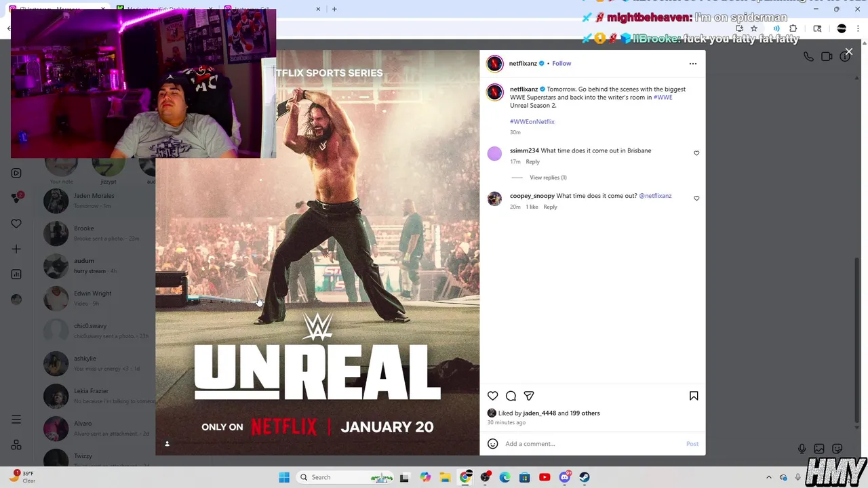View the '1 like' on coopey_snoopy comment
868x488 pixels.
click(532, 207)
